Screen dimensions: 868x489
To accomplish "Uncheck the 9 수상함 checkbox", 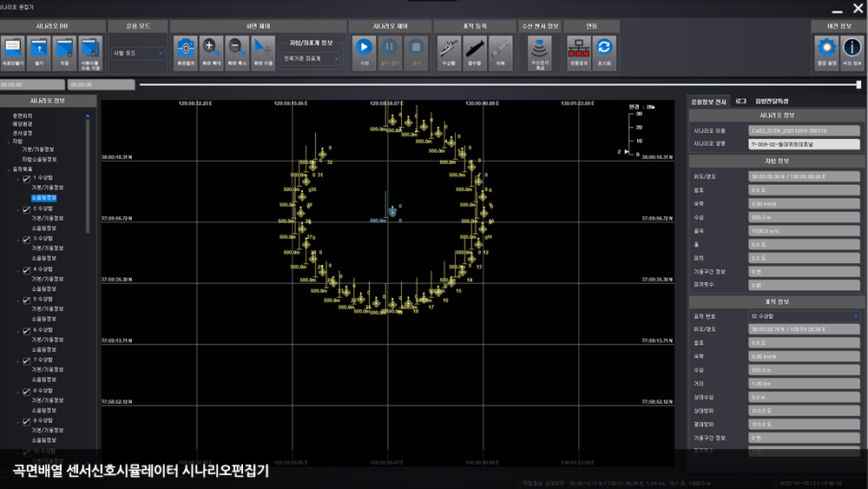I will 26,422.
